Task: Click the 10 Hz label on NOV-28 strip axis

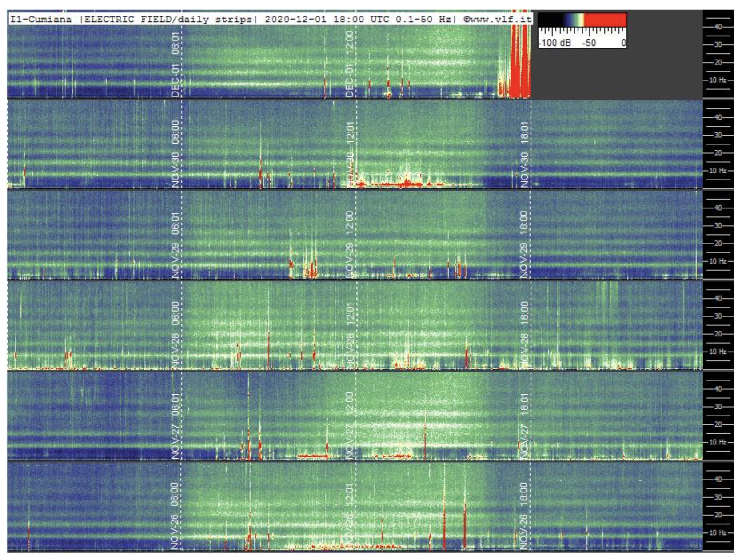Action: coord(718,352)
